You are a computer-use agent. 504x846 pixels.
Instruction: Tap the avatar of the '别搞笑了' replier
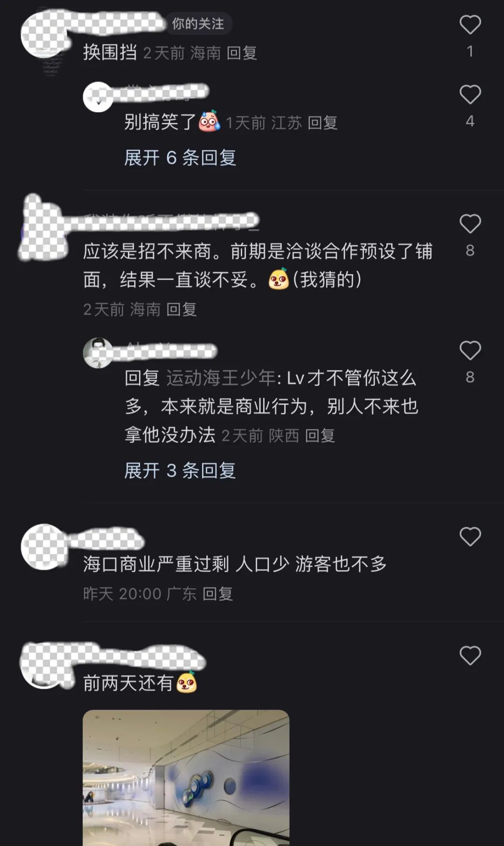coord(98,97)
